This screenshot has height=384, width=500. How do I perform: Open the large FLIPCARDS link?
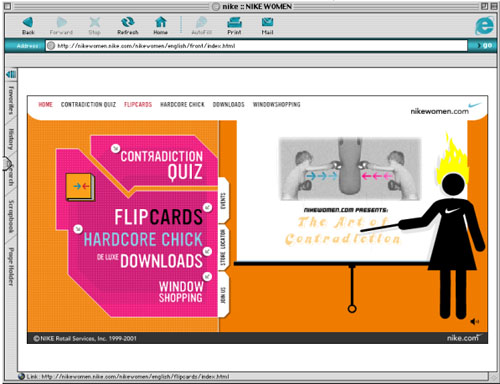pyautogui.click(x=158, y=217)
